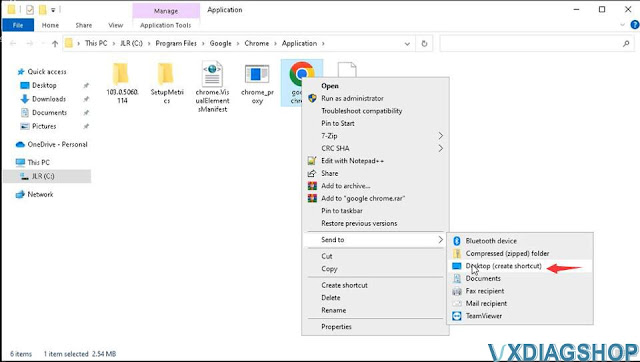Choose Create shortcut in context menu
640x362 pixels.
pos(344,285)
